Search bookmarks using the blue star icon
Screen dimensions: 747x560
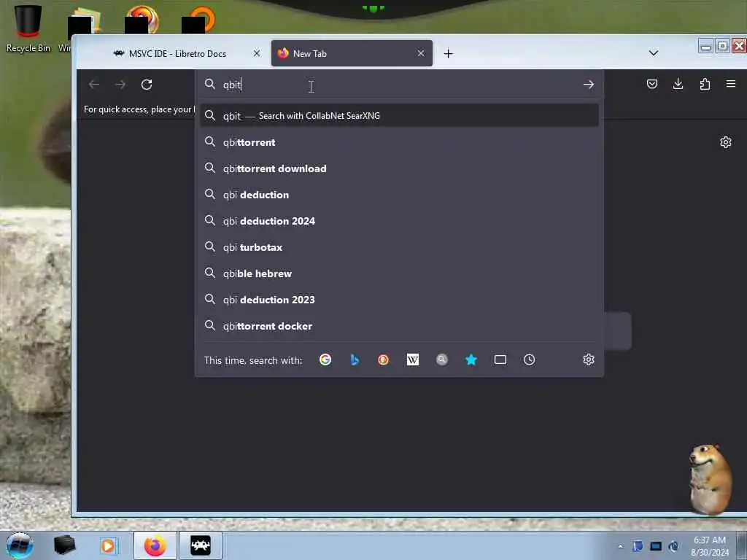pos(471,359)
